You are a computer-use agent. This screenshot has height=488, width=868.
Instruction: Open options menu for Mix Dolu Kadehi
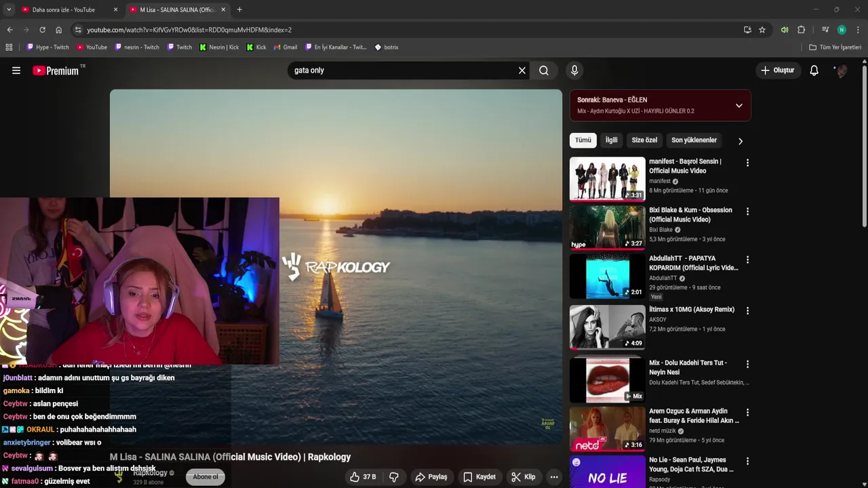tap(747, 364)
